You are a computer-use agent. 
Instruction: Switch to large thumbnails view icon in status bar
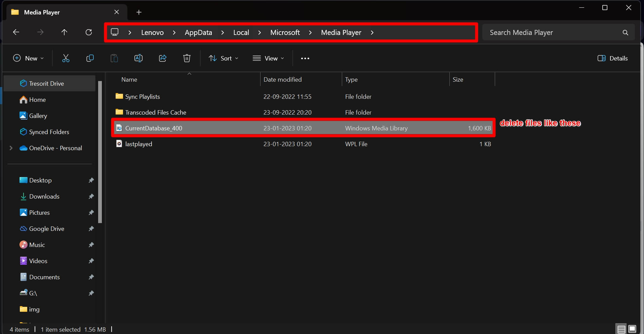coord(632,329)
